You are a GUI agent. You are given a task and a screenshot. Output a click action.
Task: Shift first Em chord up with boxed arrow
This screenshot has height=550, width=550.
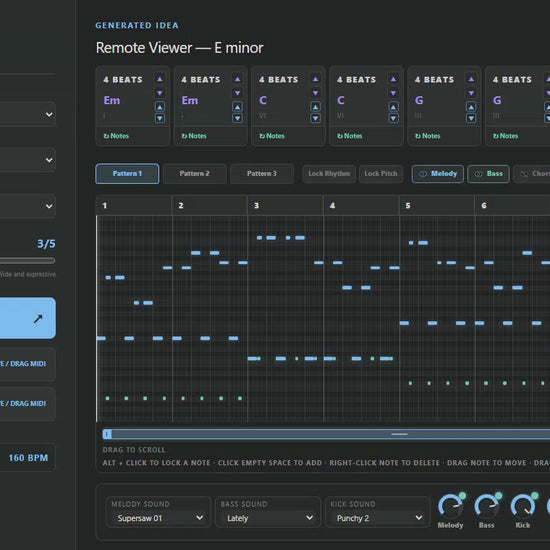point(160,107)
